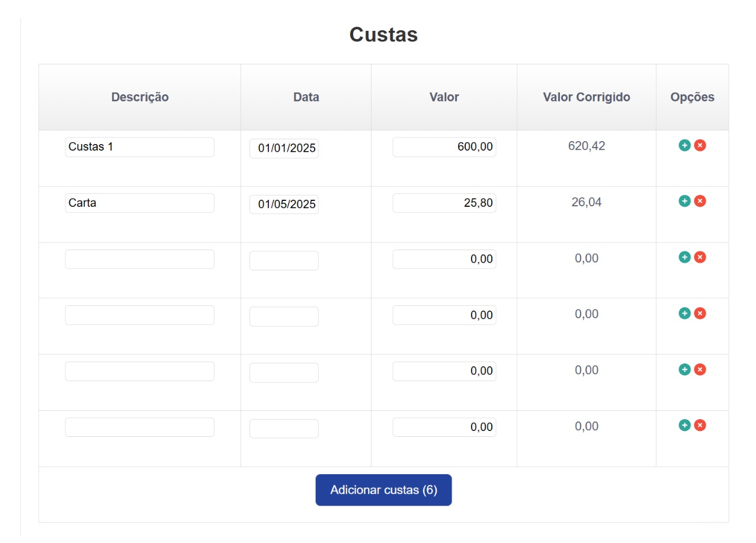Click green plus icon in last row
The height and width of the screenshot is (543, 756).
coord(684,425)
